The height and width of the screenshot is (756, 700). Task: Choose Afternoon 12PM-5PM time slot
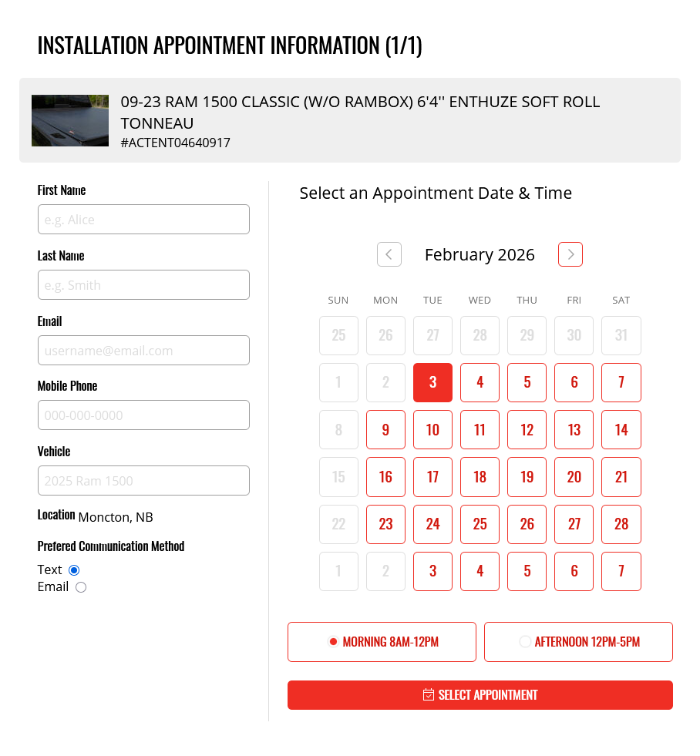[x=578, y=642]
